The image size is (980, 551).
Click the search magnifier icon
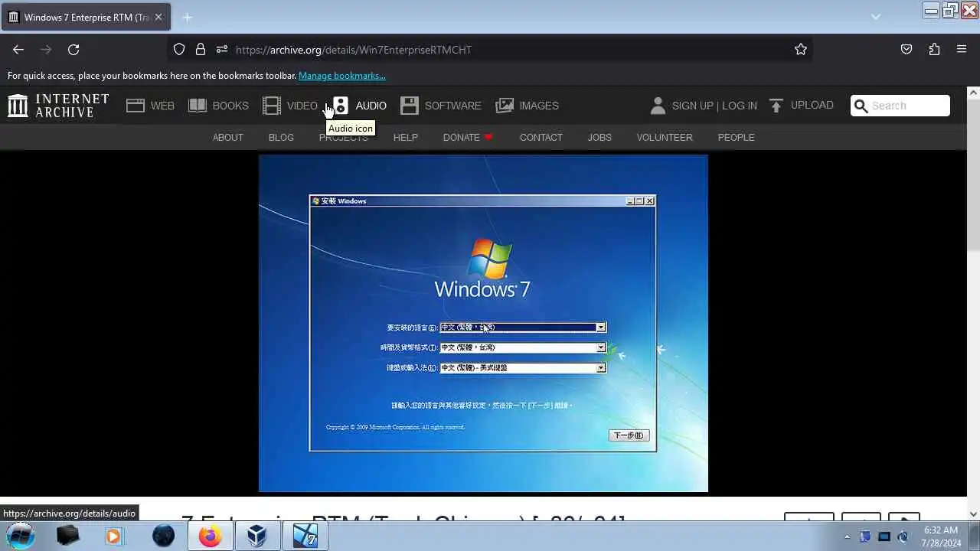(x=861, y=106)
